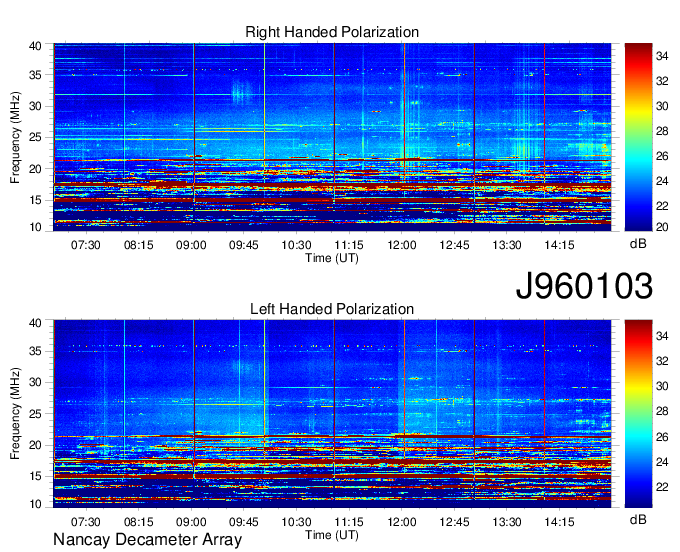Click the '11:15' time tick of Right Handed plot

(349, 245)
